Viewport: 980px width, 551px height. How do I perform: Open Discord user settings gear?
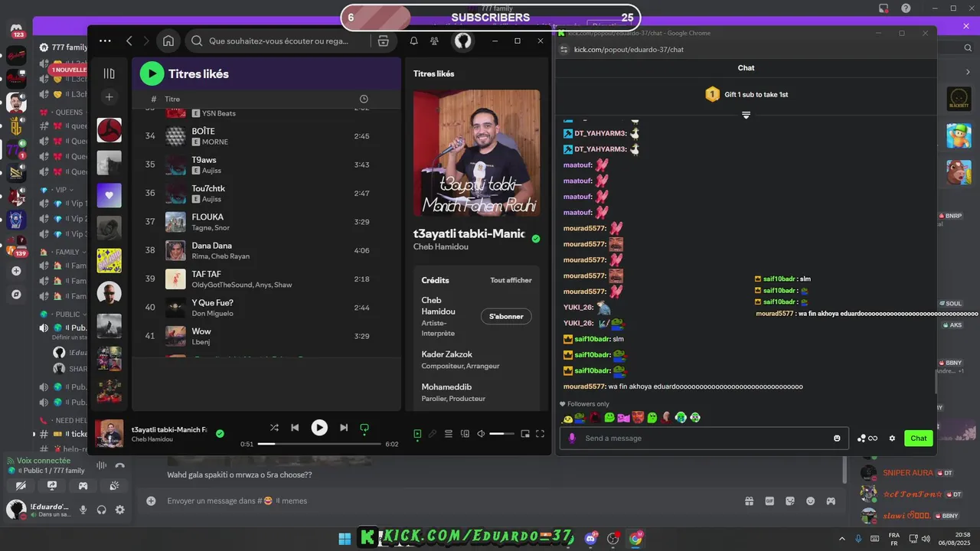[120, 510]
